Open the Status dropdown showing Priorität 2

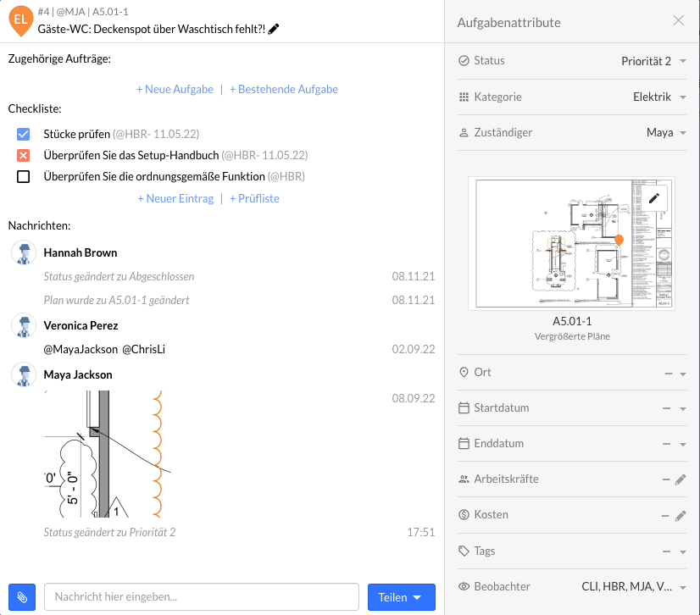click(653, 61)
